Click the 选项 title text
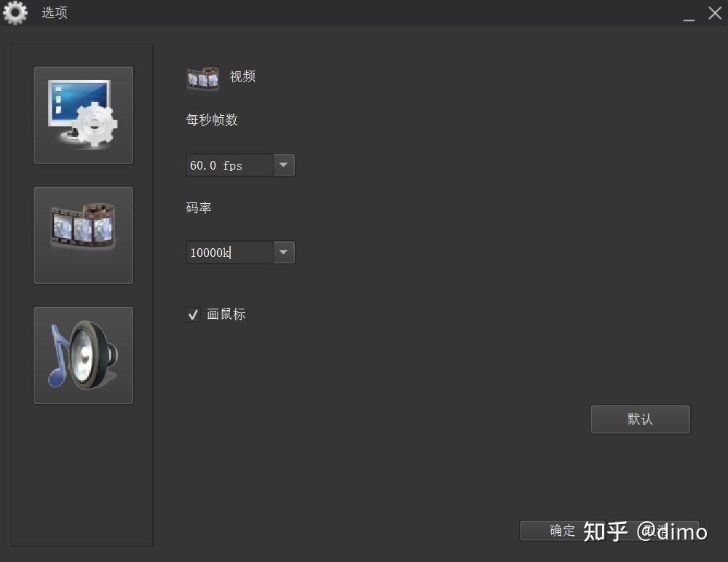 [x=54, y=12]
